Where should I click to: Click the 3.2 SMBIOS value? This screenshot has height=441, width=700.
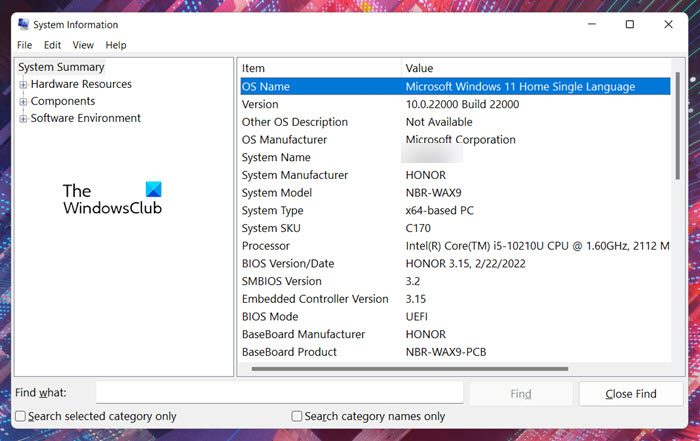tap(412, 281)
